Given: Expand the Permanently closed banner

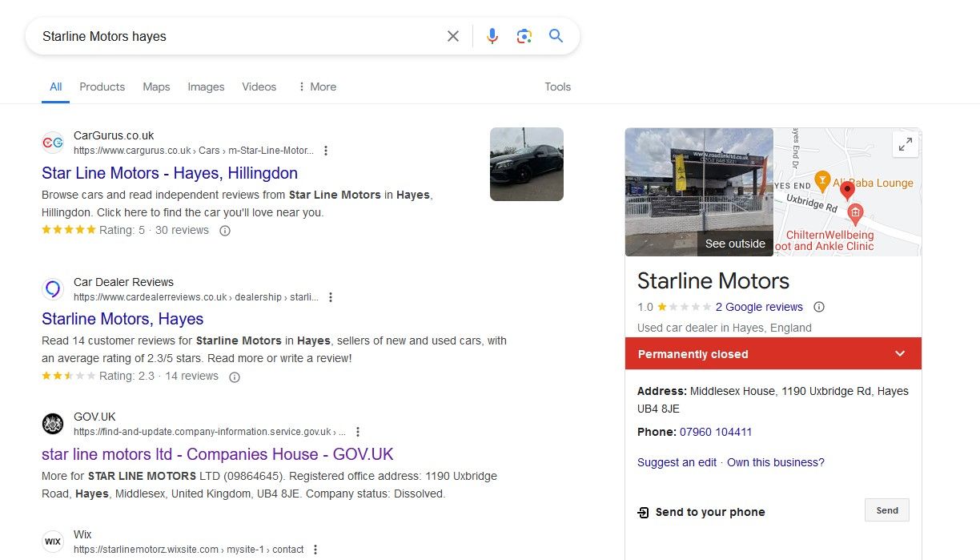Looking at the screenshot, I should [900, 354].
